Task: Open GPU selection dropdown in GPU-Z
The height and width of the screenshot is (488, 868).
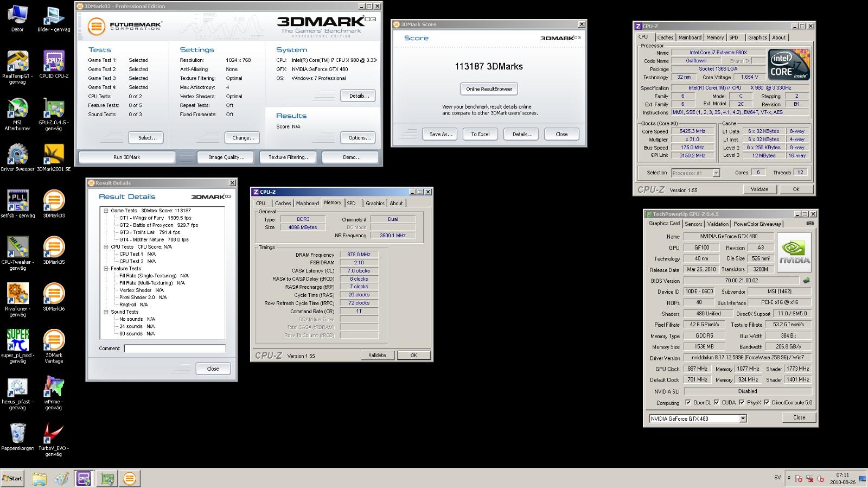Action: 743,419
